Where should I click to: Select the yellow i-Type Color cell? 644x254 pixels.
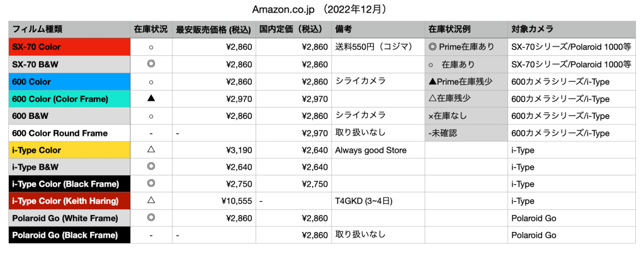pos(69,150)
